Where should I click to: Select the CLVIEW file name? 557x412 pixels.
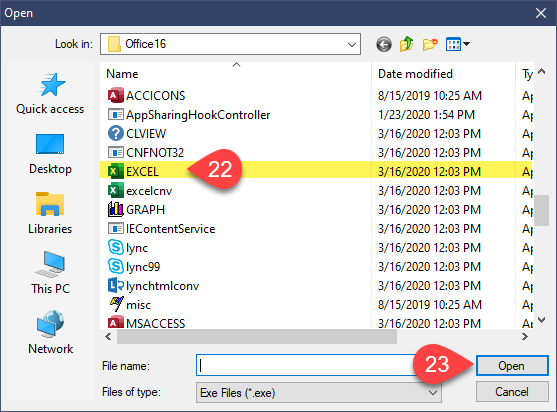tap(146, 134)
